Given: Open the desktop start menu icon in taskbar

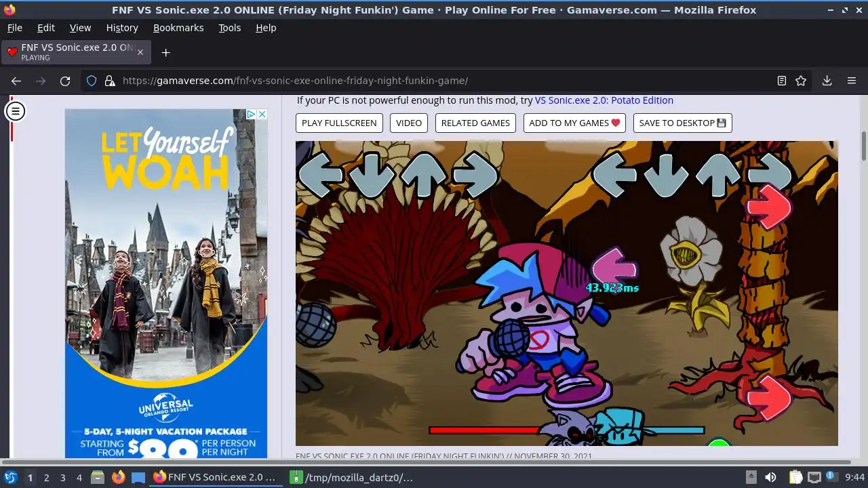Looking at the screenshot, I should pyautogui.click(x=10, y=477).
